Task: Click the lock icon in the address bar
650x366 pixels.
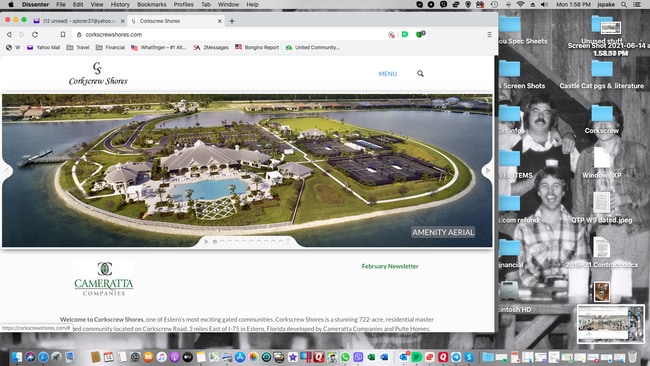Action: pos(79,34)
